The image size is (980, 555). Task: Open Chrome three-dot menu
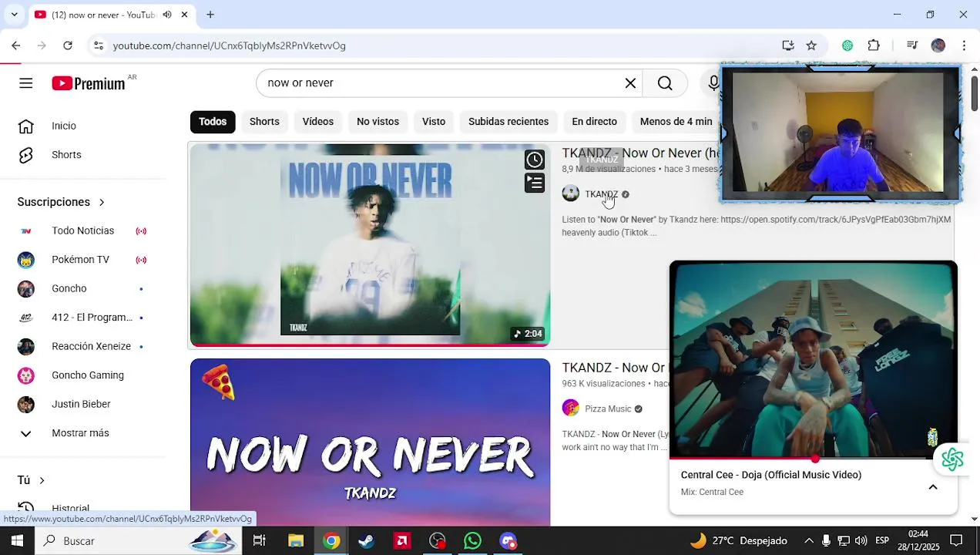[x=964, y=45]
